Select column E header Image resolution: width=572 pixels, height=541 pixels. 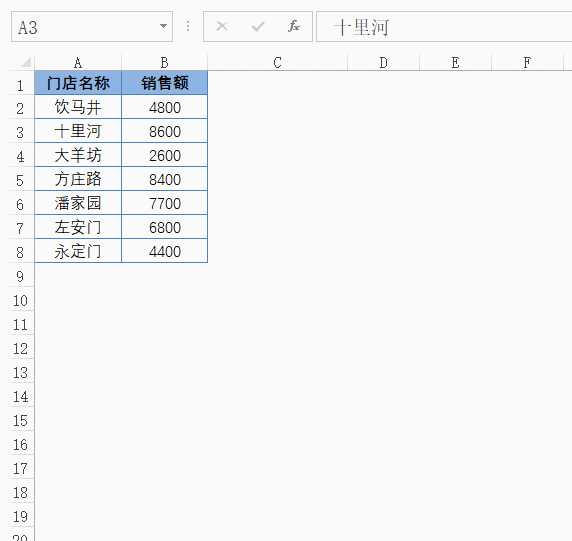[455, 62]
